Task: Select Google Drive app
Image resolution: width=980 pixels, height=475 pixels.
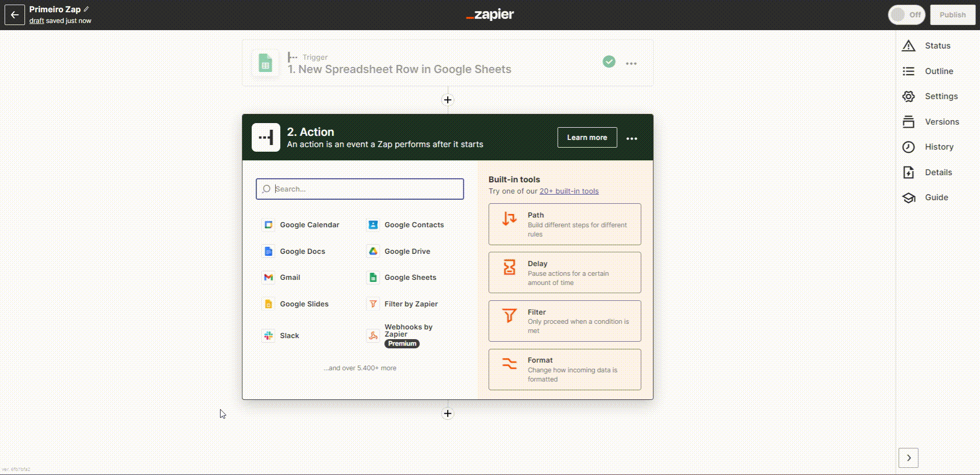Action: [x=399, y=251]
